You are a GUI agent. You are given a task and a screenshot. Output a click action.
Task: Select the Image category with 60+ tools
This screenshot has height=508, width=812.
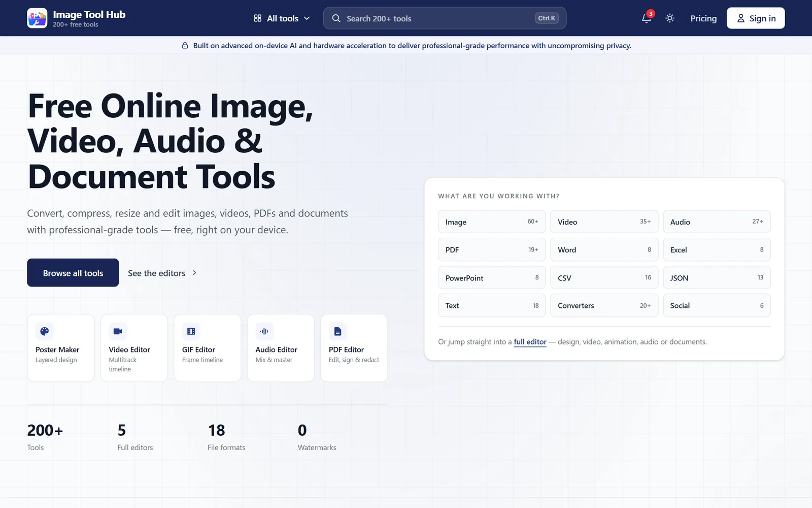(x=492, y=221)
